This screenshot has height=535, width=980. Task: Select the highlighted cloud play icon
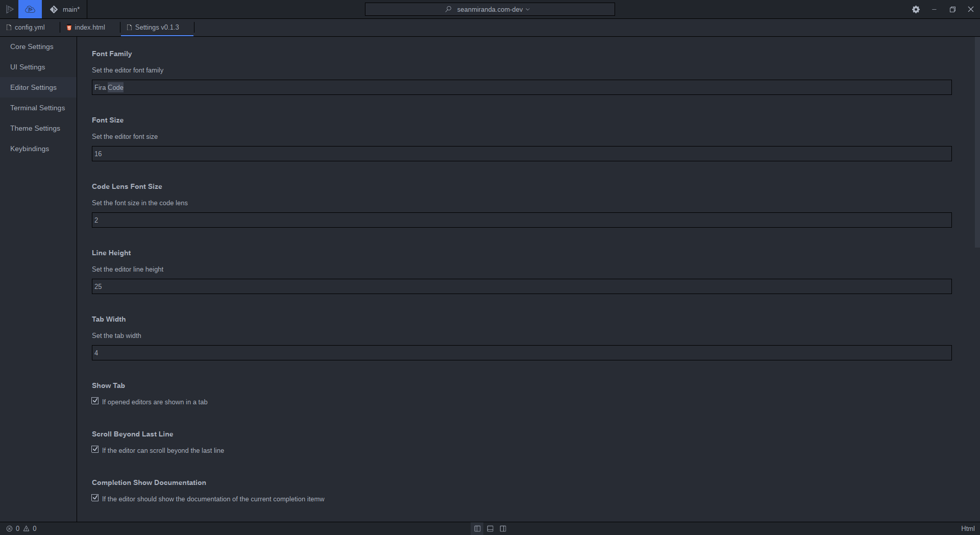29,9
